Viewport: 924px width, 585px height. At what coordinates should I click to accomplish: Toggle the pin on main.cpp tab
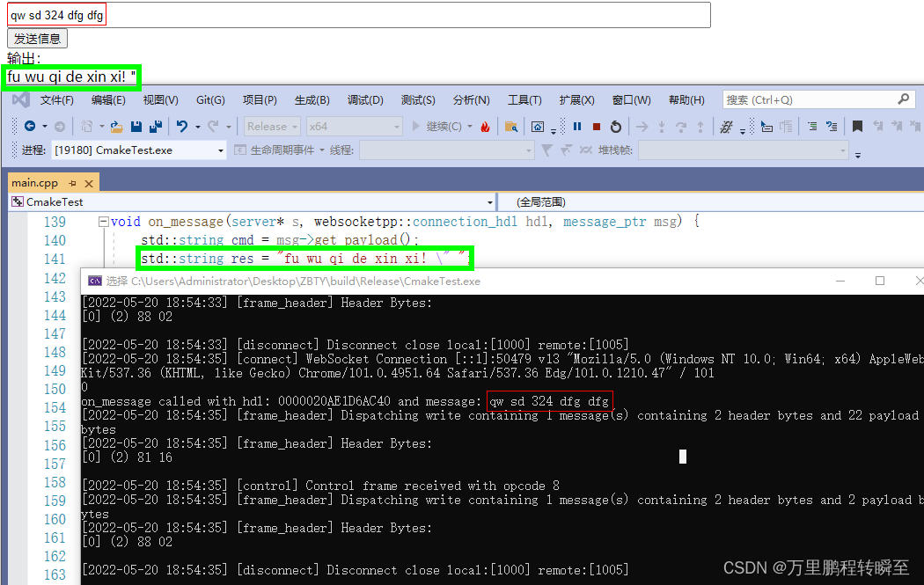pos(72,183)
